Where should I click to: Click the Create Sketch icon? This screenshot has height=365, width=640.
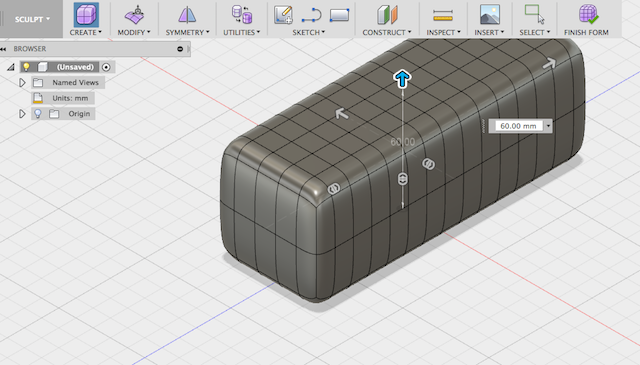pos(283,15)
